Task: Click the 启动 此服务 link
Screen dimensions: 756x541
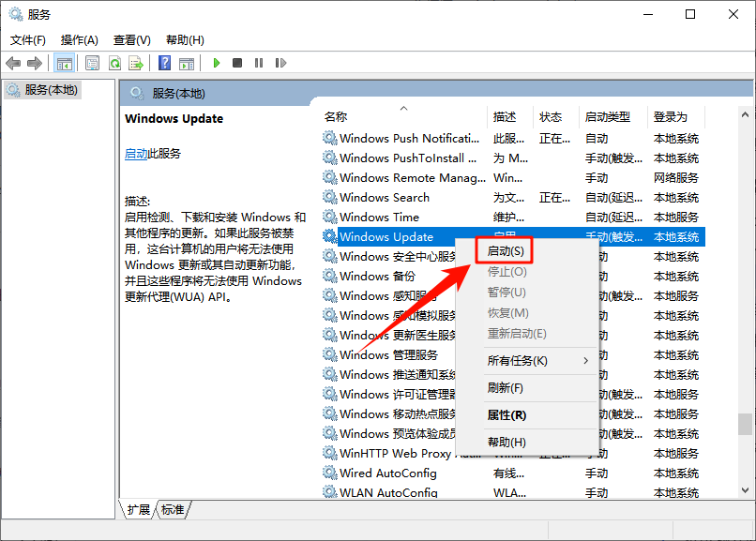Action: 137,152
